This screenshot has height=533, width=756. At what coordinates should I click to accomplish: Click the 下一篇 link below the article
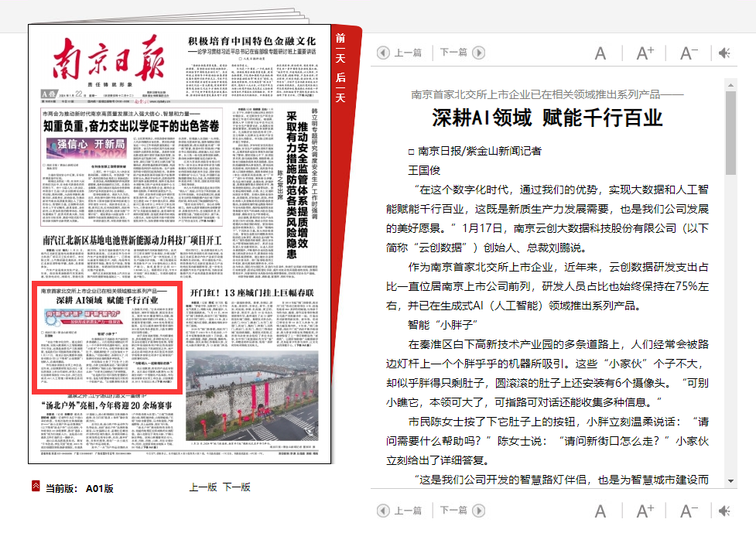point(453,511)
